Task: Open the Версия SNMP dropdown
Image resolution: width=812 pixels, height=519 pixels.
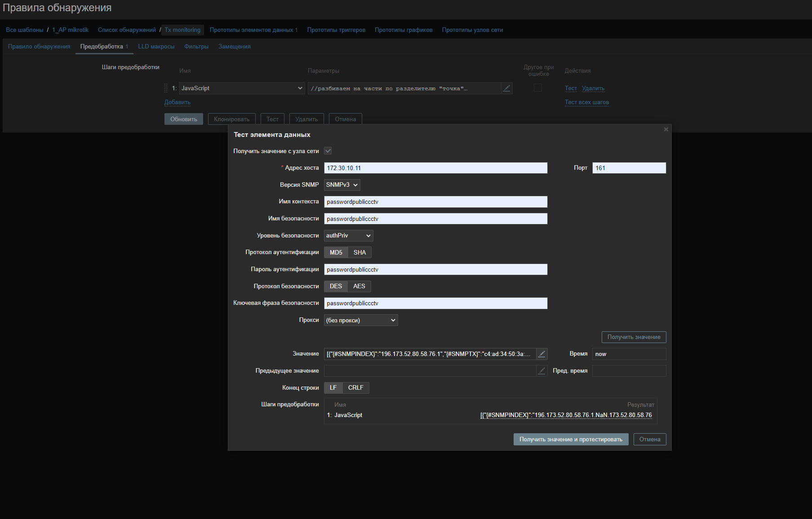Action: (342, 185)
